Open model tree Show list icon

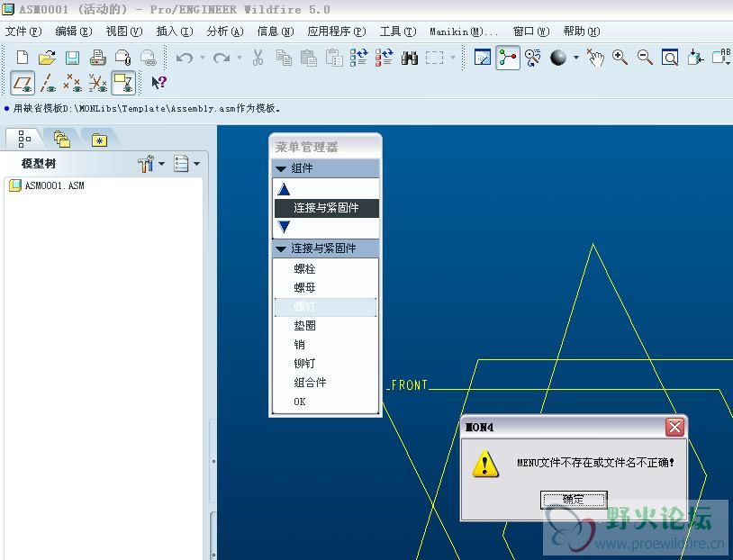(181, 164)
